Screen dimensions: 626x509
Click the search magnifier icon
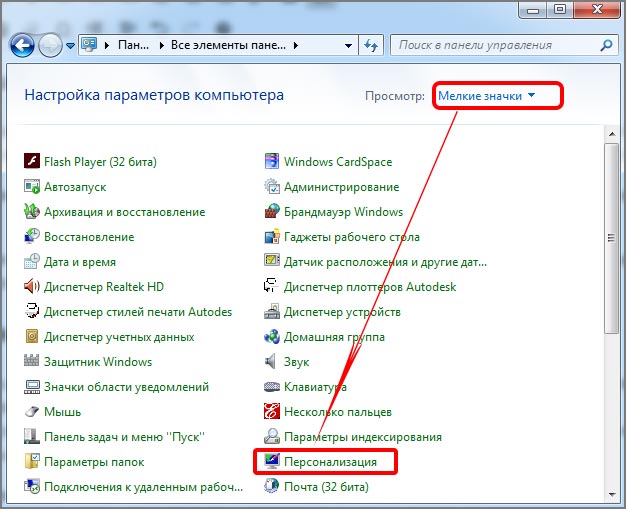click(x=606, y=45)
